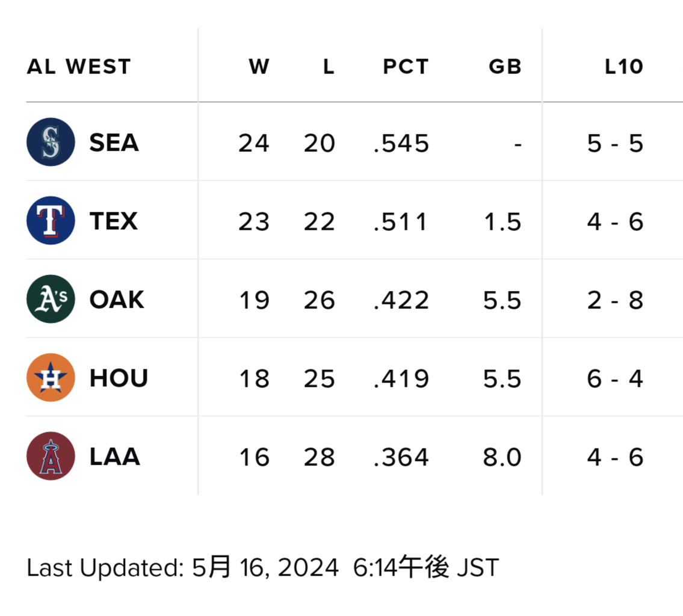Click the Houston Astros team logo
683x616 pixels.
(x=51, y=378)
